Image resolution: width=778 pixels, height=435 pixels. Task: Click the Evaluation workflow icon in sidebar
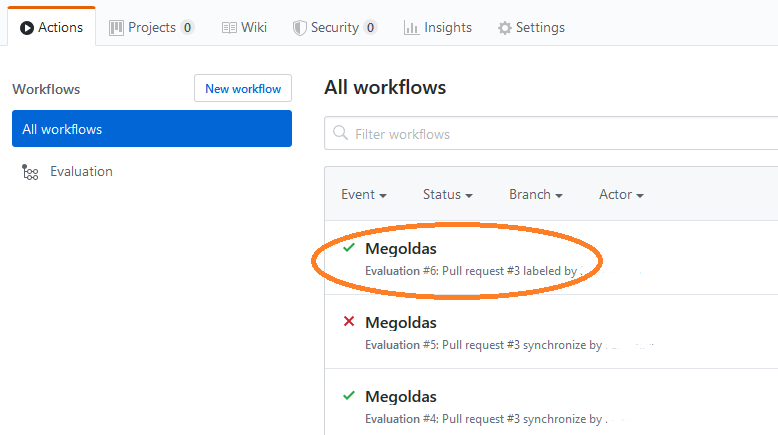click(x=30, y=172)
